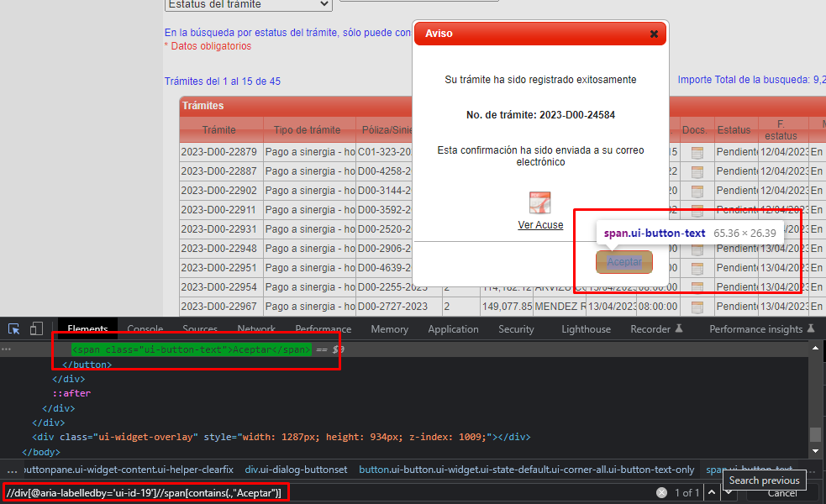Viewport: 826px width, 504px height.
Task: Click the Importe Total de la busqueda text
Action: [752, 80]
